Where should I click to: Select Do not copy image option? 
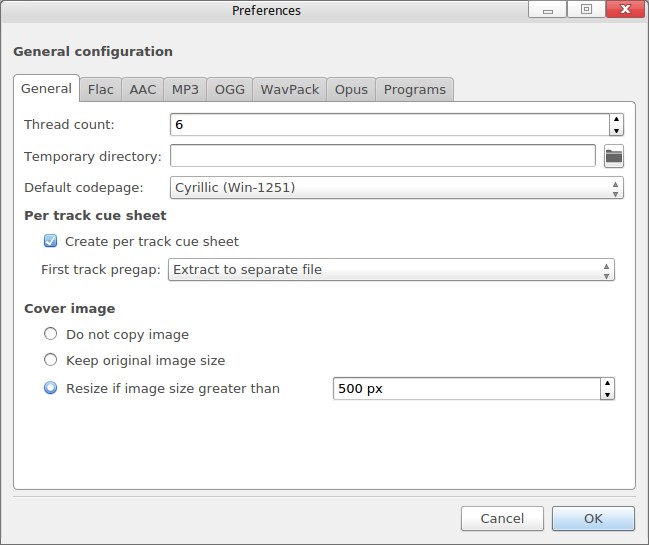point(51,334)
